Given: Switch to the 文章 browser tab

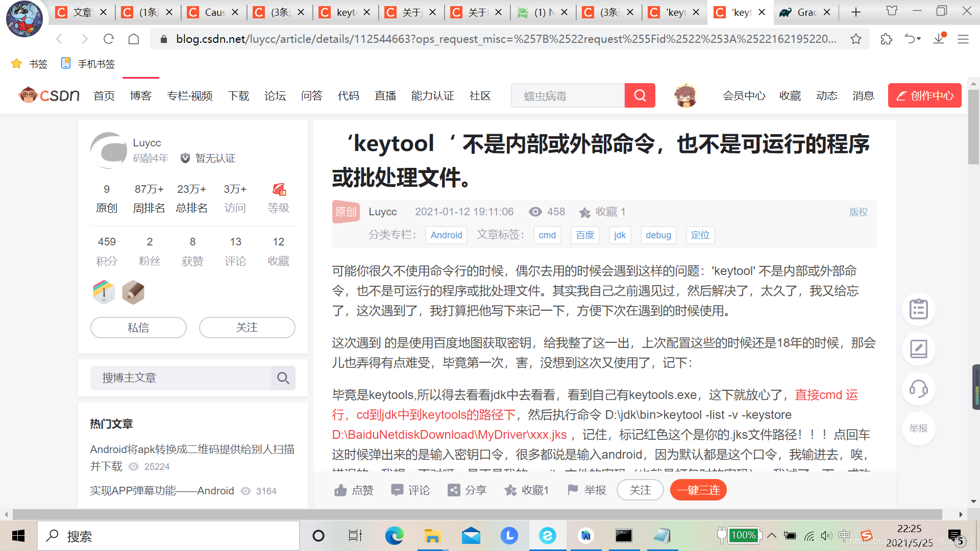Looking at the screenshot, I should (82, 12).
